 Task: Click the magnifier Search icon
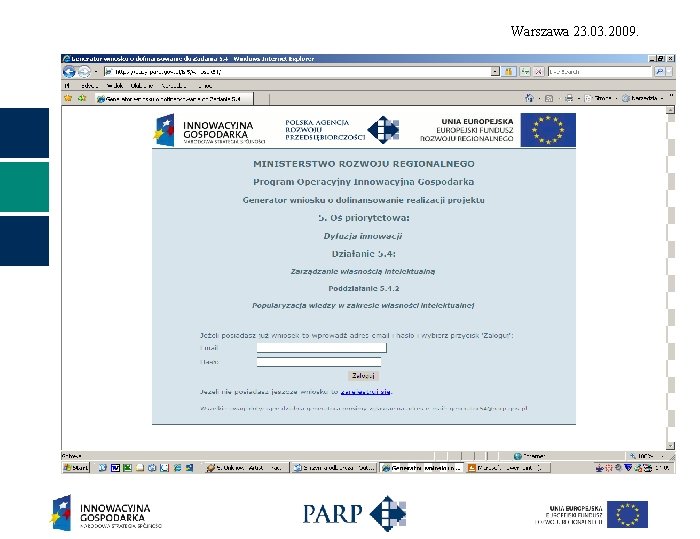(659, 71)
